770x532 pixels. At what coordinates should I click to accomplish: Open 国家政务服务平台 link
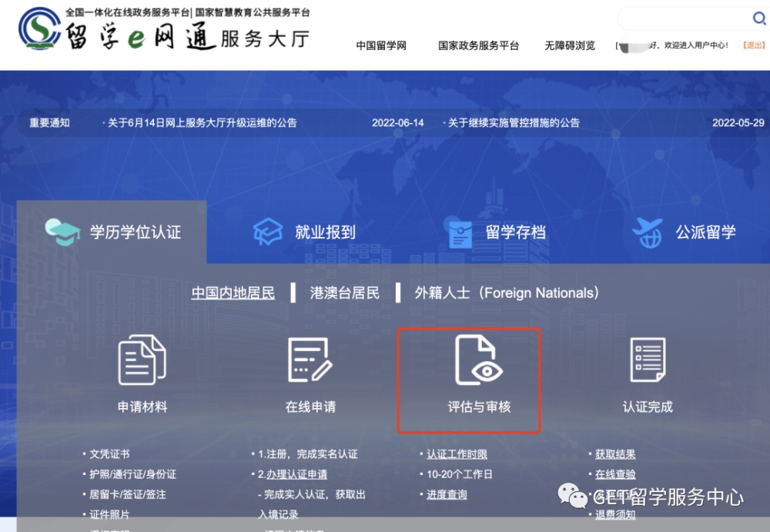coord(478,45)
